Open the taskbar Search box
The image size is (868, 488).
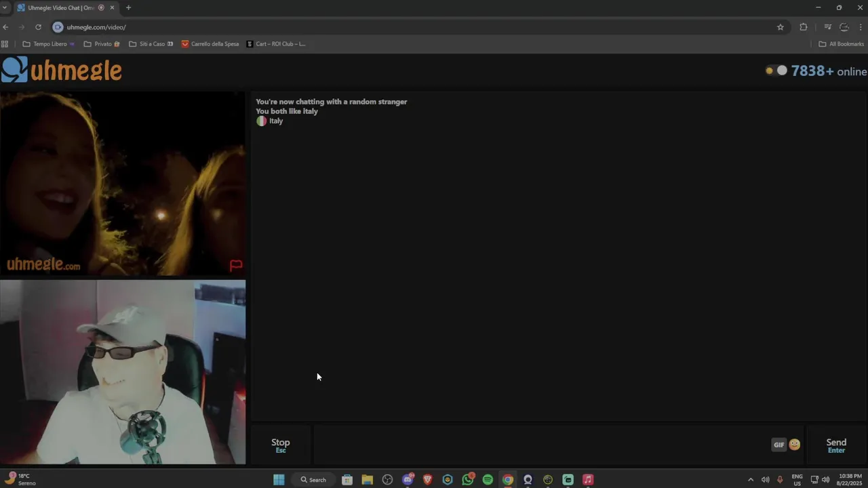pyautogui.click(x=313, y=480)
